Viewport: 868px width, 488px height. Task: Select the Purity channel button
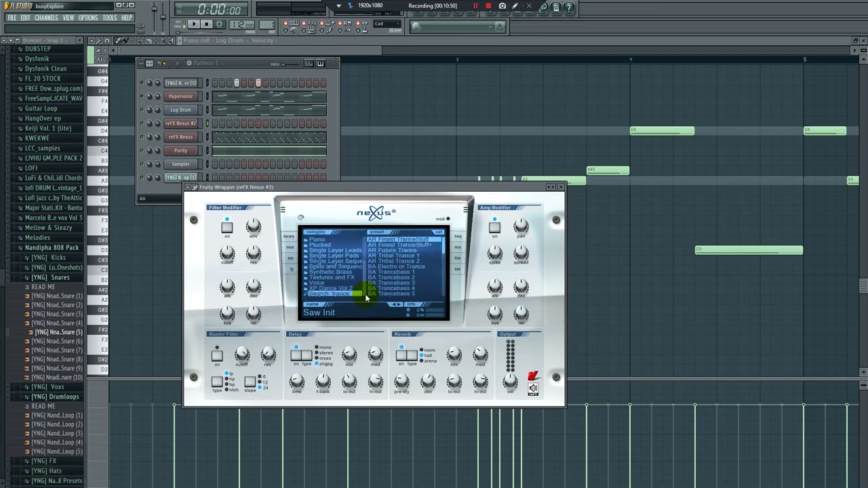(180, 150)
